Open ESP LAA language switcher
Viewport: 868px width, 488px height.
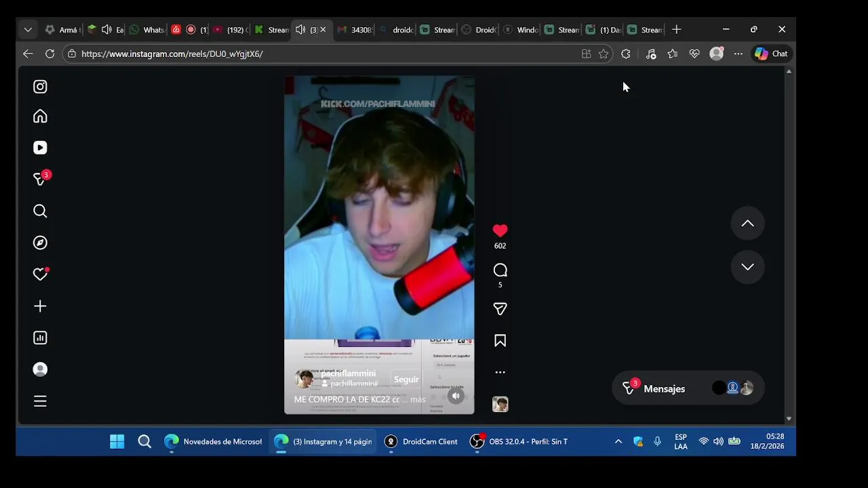[x=681, y=442]
